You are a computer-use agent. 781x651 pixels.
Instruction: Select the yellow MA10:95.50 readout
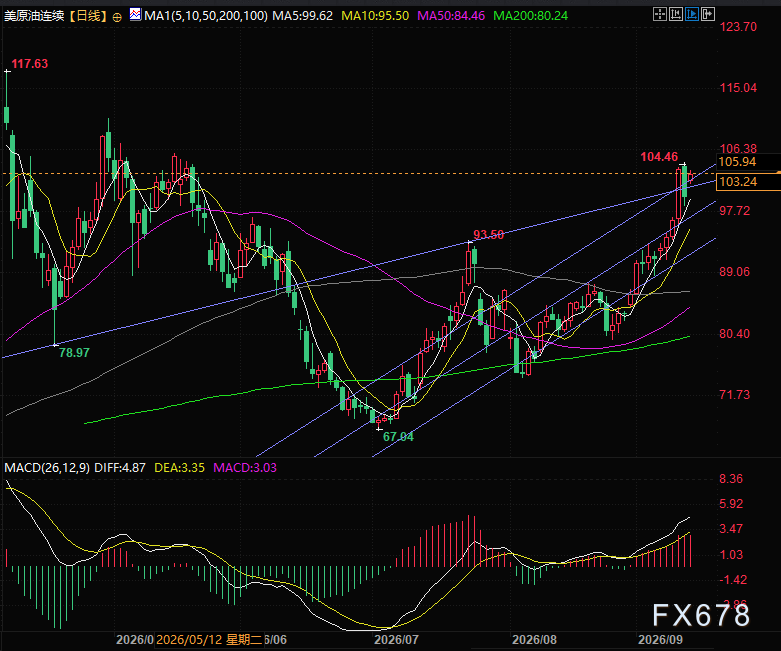click(375, 16)
